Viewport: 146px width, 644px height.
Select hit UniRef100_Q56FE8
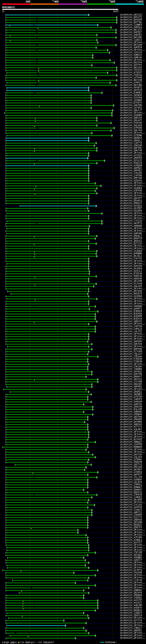coord(131,158)
